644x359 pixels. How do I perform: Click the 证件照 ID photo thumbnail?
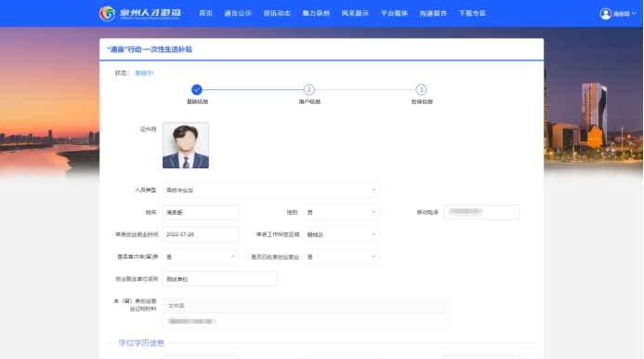pos(186,145)
